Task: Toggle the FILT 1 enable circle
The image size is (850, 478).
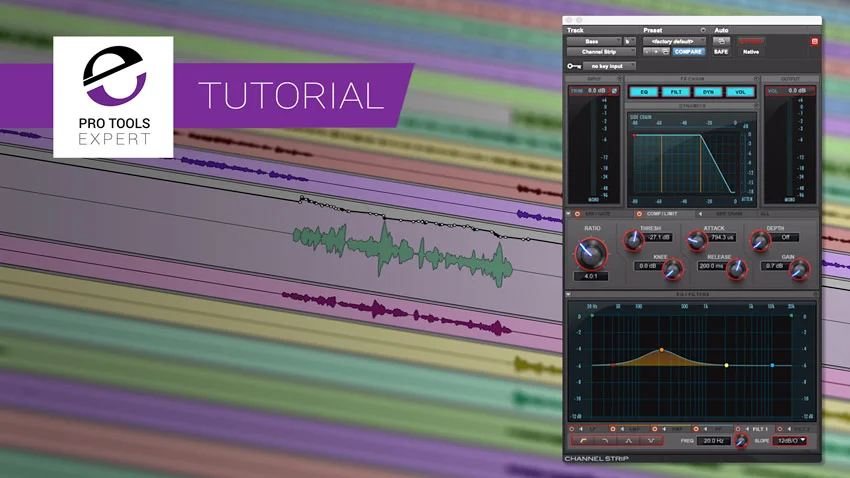Action: pyautogui.click(x=738, y=429)
